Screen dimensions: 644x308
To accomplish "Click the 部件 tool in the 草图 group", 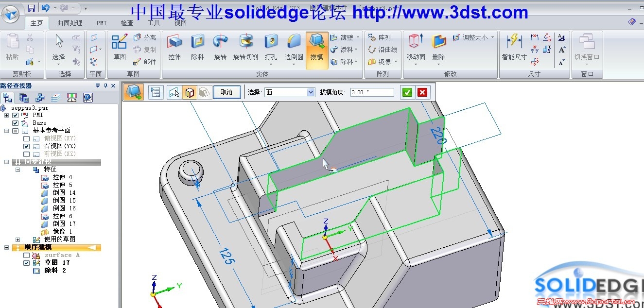I will tap(145, 62).
